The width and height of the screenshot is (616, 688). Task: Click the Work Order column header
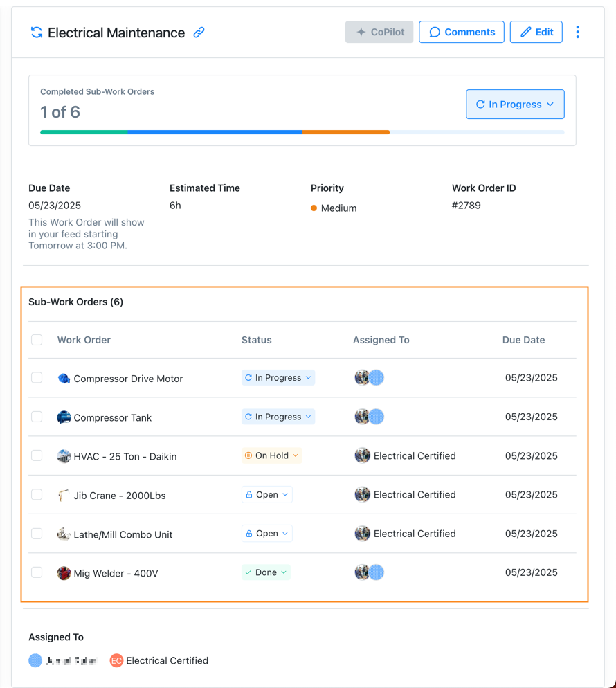pyautogui.click(x=84, y=340)
